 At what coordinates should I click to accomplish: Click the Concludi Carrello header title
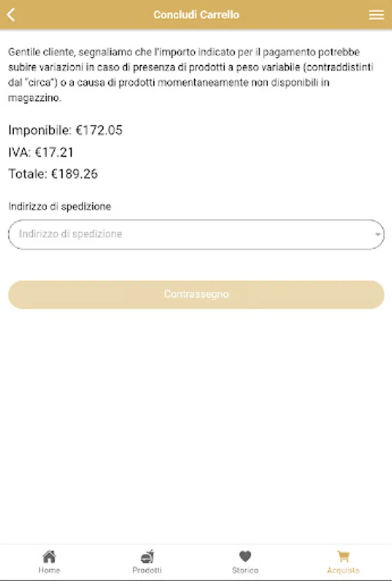196,15
